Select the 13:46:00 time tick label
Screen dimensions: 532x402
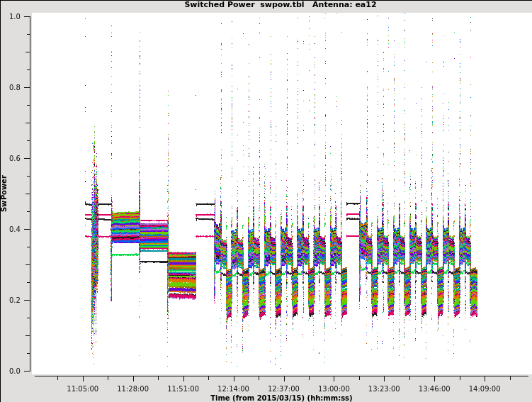point(434,389)
